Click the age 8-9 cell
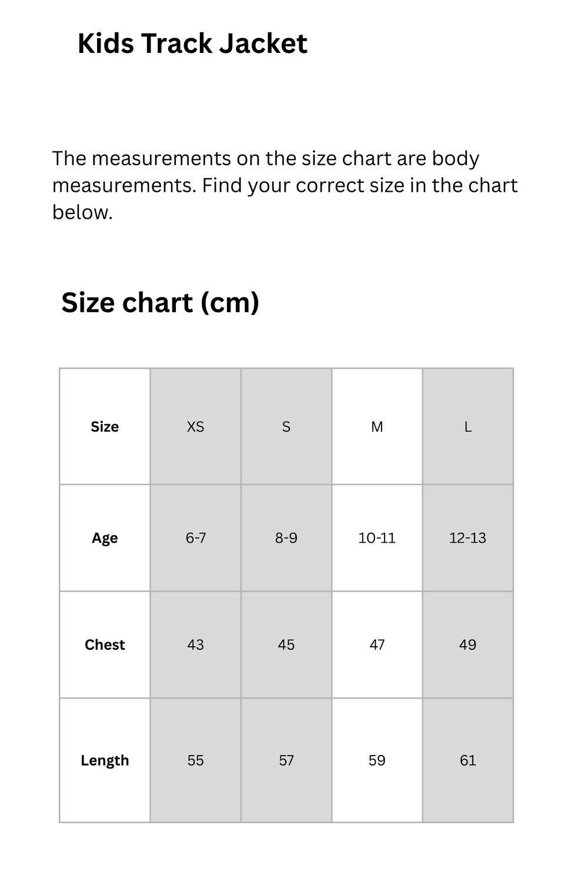Viewport: 588px width, 882px height. pos(286,538)
